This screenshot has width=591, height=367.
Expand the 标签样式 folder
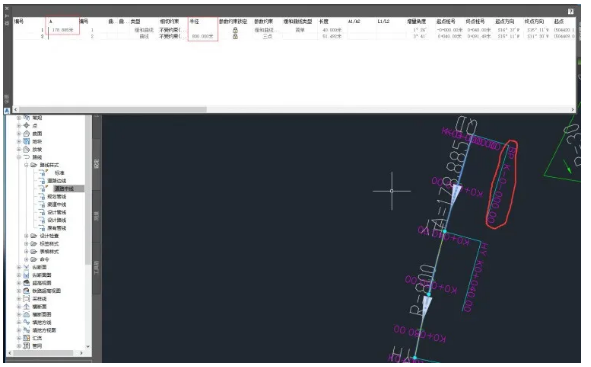pos(26,244)
